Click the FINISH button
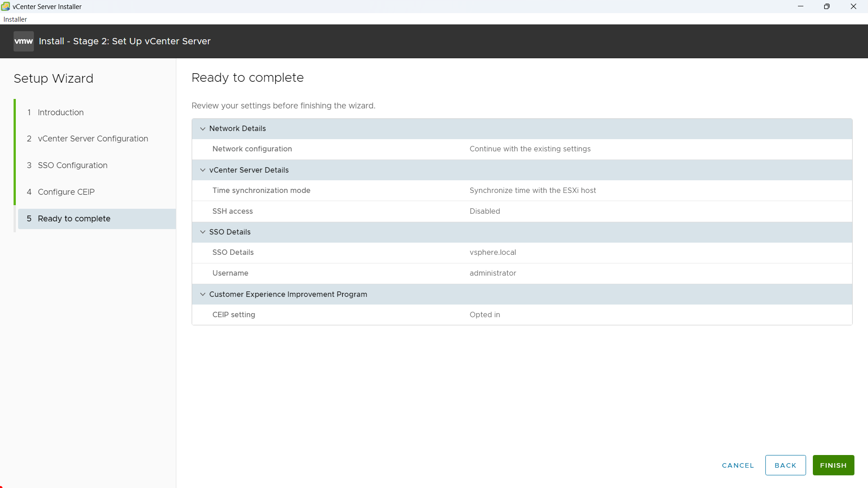The image size is (868, 488). click(x=833, y=465)
